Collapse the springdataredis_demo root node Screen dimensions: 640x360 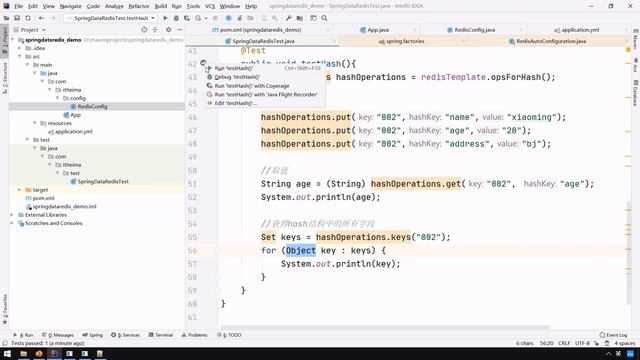click(12, 40)
